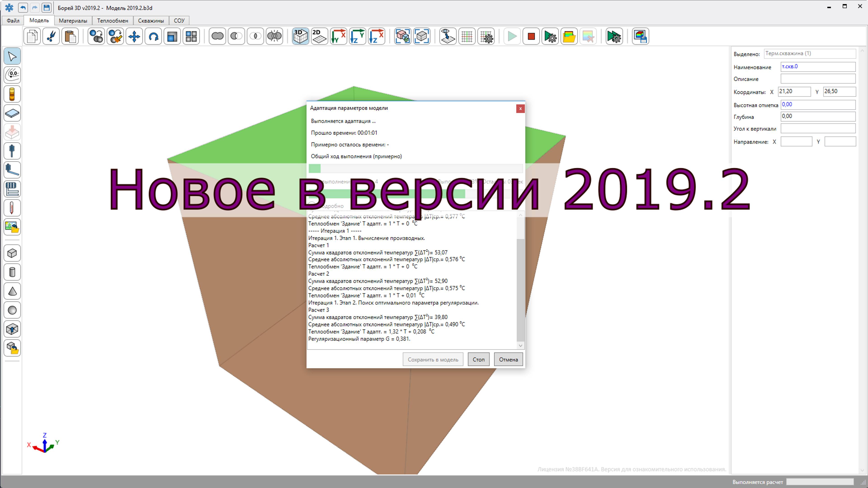Click fit whole model in view icon
The image size is (868, 488).
(422, 36)
